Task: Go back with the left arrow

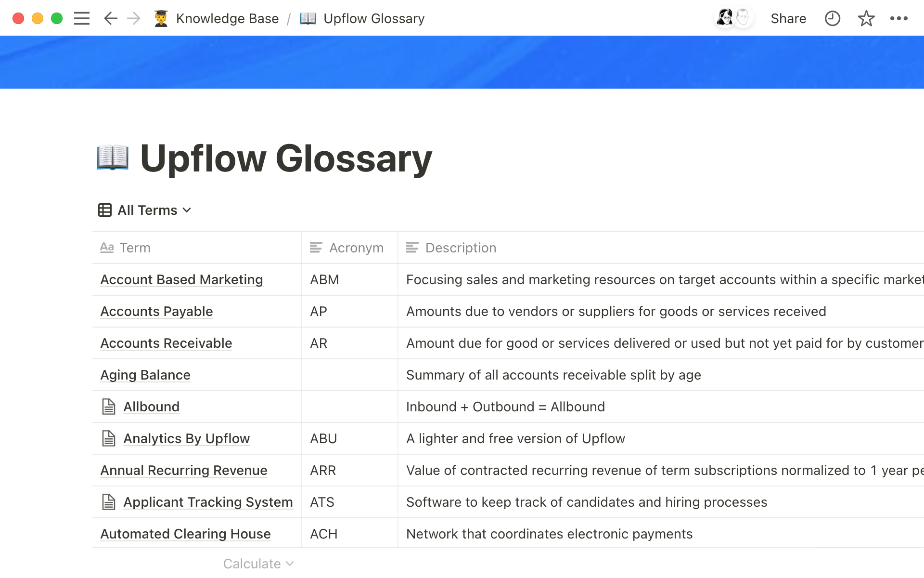Action: [111, 18]
